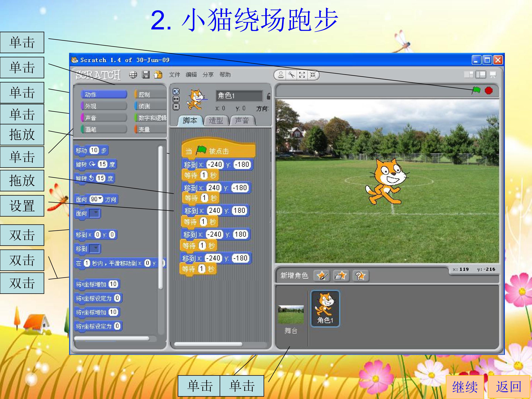
Task: Click the share project icon in the toolbar
Action: tap(158, 75)
